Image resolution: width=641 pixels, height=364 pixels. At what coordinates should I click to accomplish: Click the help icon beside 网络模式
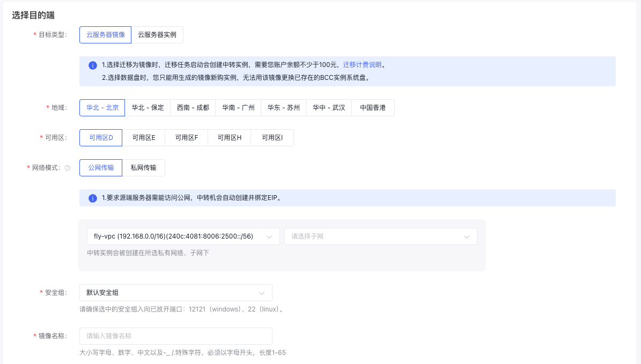point(68,168)
